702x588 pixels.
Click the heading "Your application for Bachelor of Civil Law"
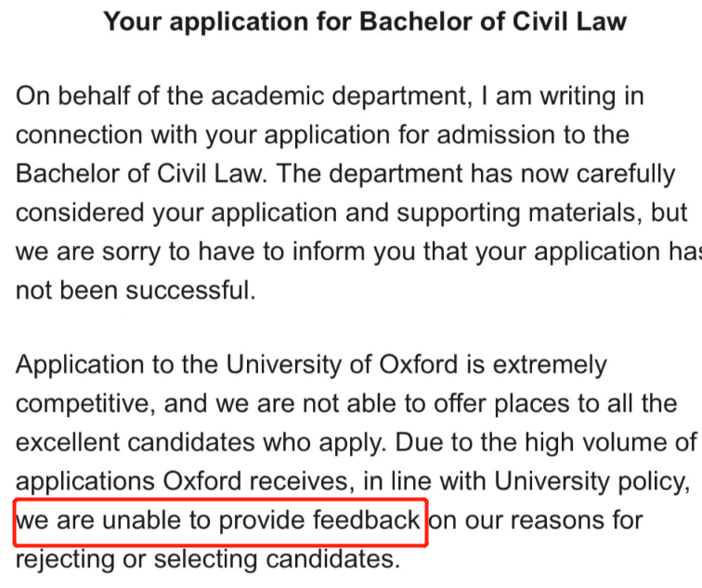point(365,21)
